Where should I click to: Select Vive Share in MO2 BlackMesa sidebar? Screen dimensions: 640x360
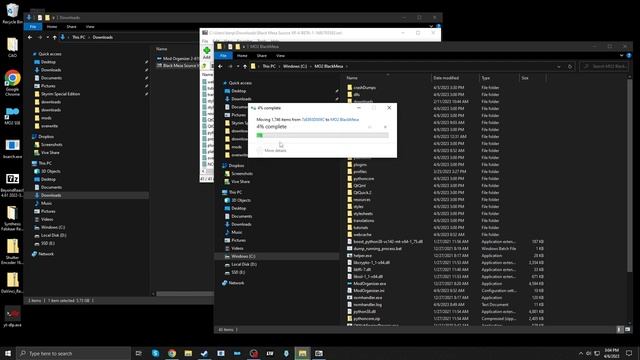tap(240, 182)
